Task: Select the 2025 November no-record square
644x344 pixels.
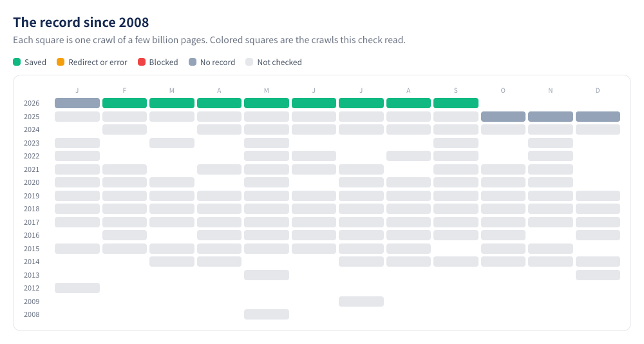Action: [x=551, y=117]
